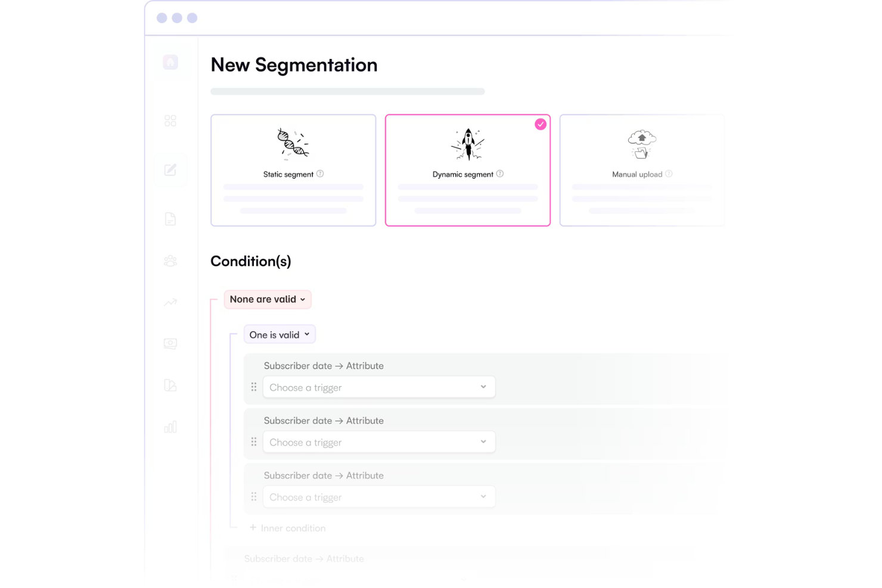The height and width of the screenshot is (588, 882).
Task: Click the pink checkmark on Dynamic segment
Action: 541,124
